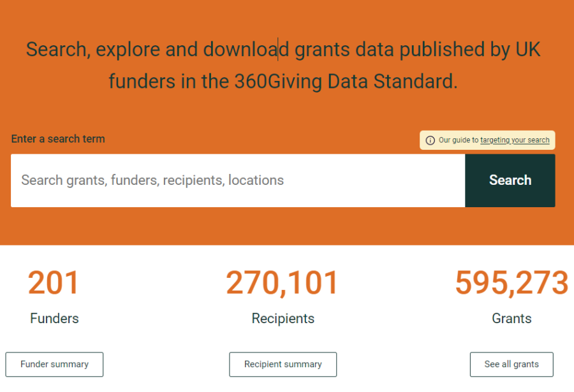Click inside the grants search input field
Screen dimensions: 574x392
coord(236,180)
